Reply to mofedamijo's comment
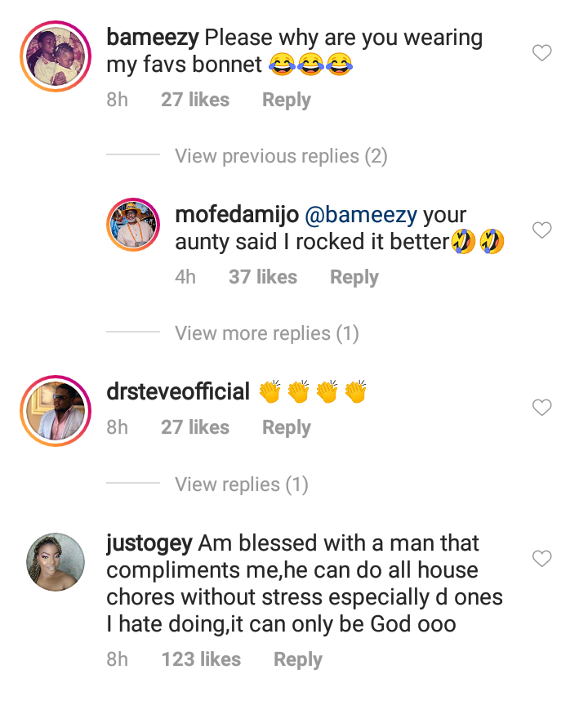The image size is (588, 701). [x=354, y=277]
